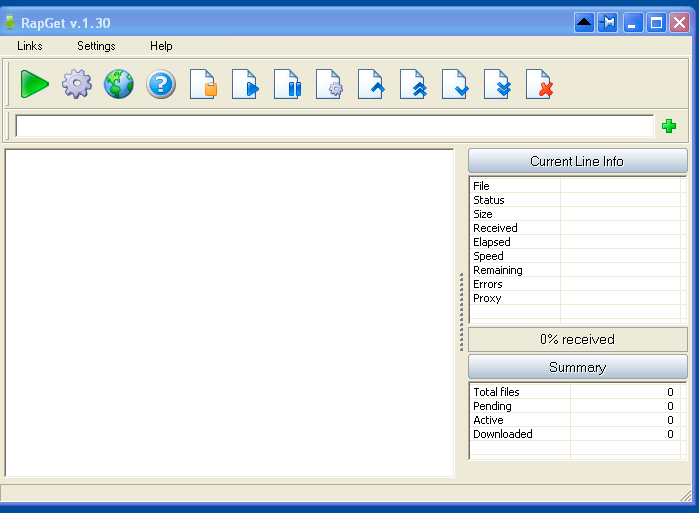Click the URL input field
Image resolution: width=699 pixels, height=513 pixels.
pyautogui.click(x=334, y=126)
